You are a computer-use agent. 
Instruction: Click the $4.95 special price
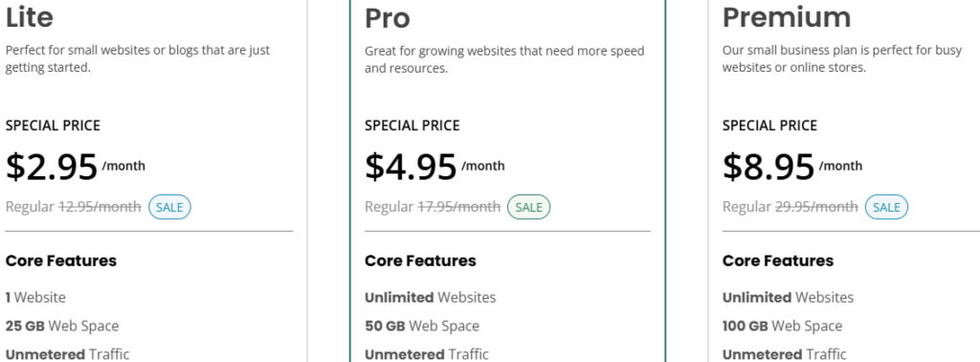pos(411,167)
